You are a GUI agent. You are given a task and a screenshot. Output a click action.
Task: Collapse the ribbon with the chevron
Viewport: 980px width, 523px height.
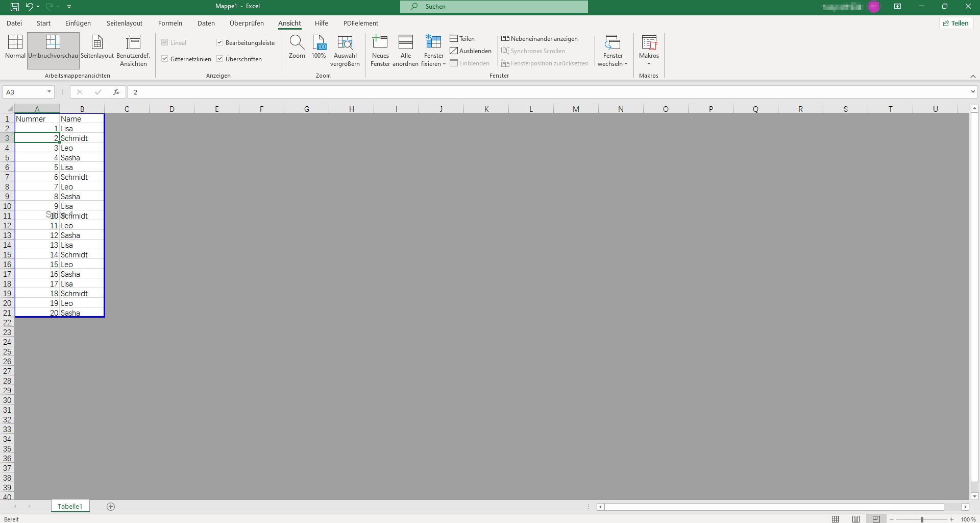point(973,76)
